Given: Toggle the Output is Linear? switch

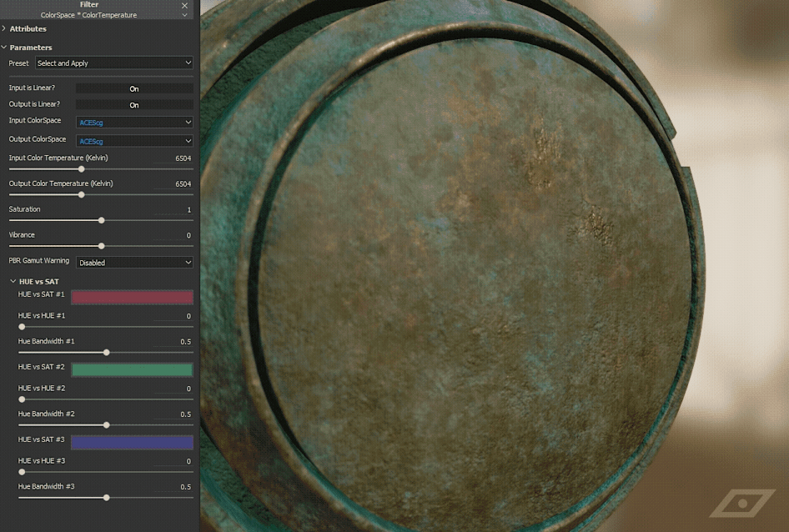Looking at the screenshot, I should [134, 105].
